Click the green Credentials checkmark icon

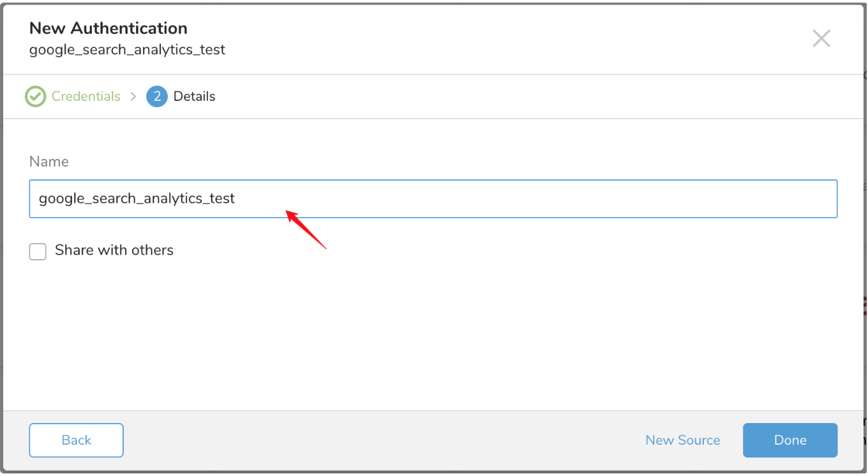click(35, 97)
